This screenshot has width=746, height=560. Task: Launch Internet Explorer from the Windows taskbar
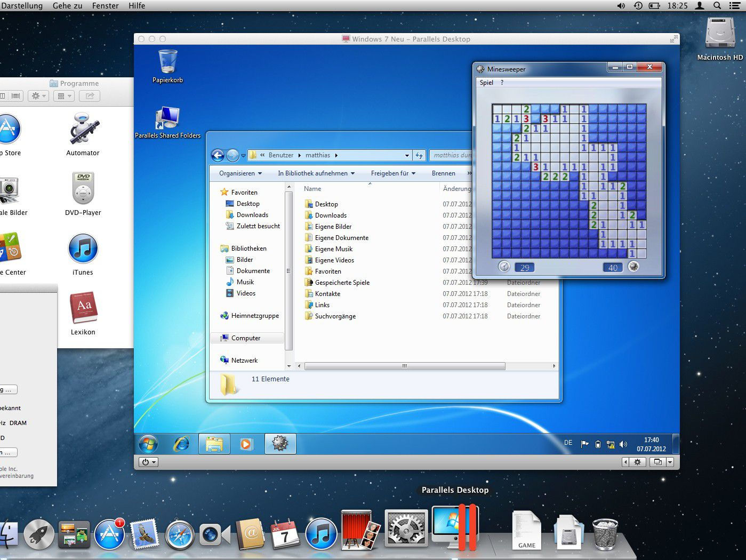181,444
